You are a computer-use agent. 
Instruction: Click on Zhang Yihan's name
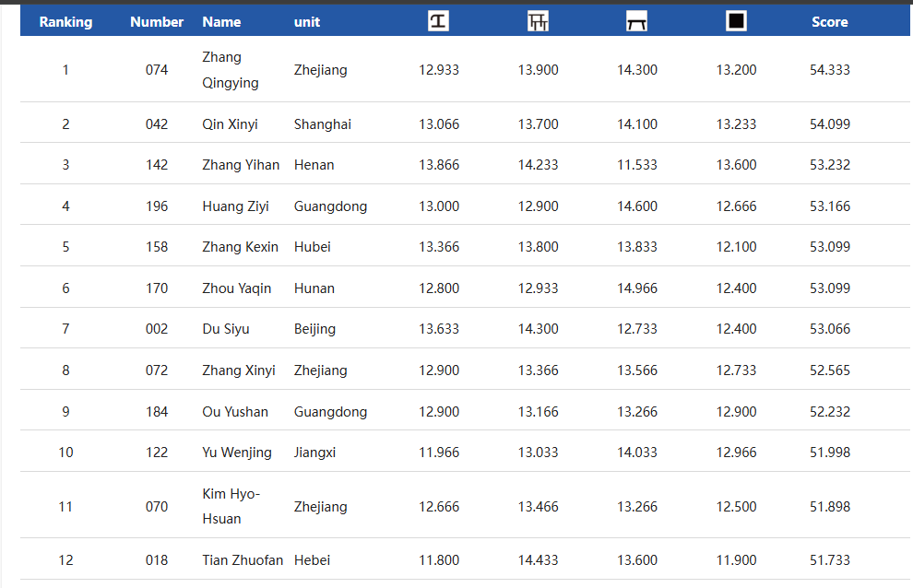click(241, 165)
